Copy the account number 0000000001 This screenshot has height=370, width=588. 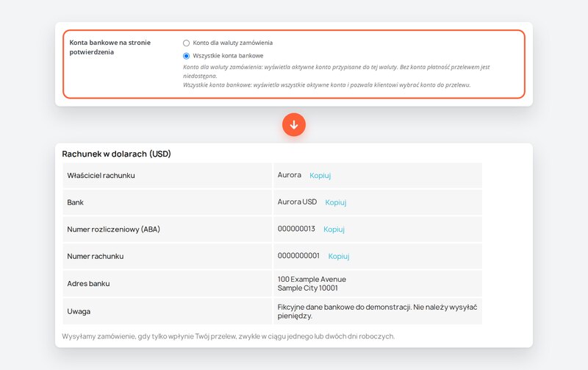(339, 256)
